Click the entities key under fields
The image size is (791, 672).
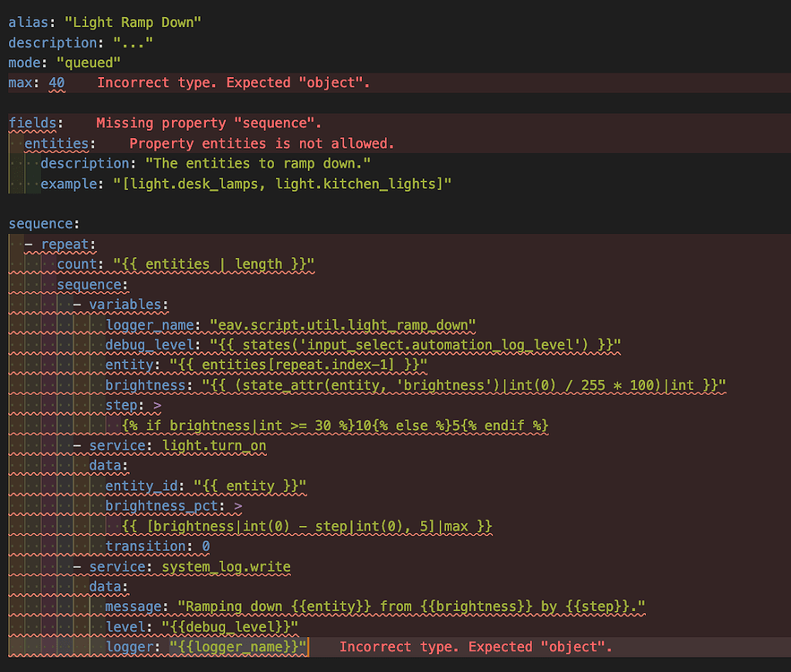click(x=56, y=143)
